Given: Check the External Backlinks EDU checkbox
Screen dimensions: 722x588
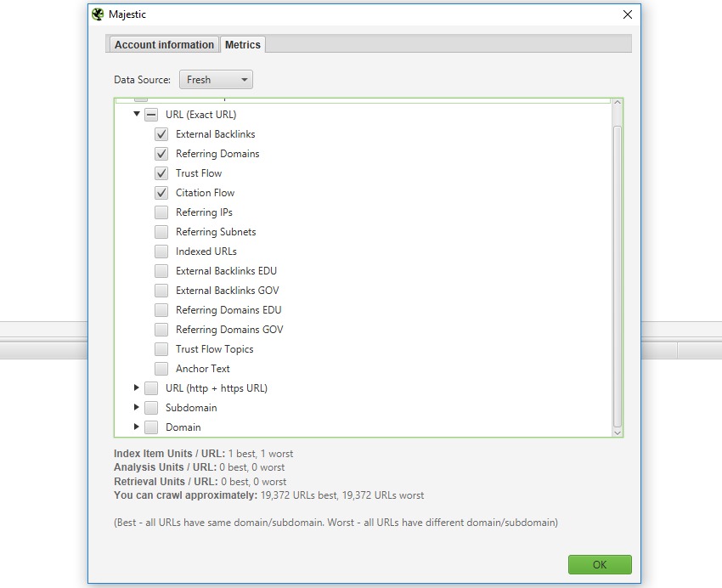Looking at the screenshot, I should 161,271.
